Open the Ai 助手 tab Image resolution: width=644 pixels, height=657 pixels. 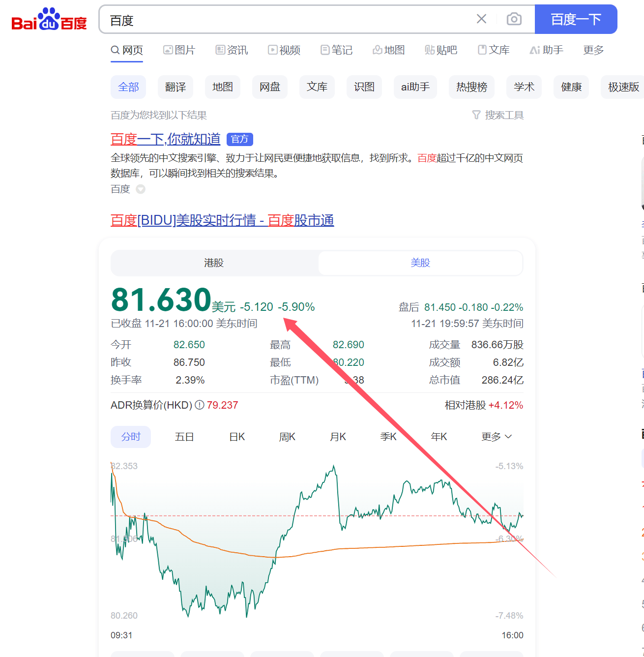tap(547, 50)
